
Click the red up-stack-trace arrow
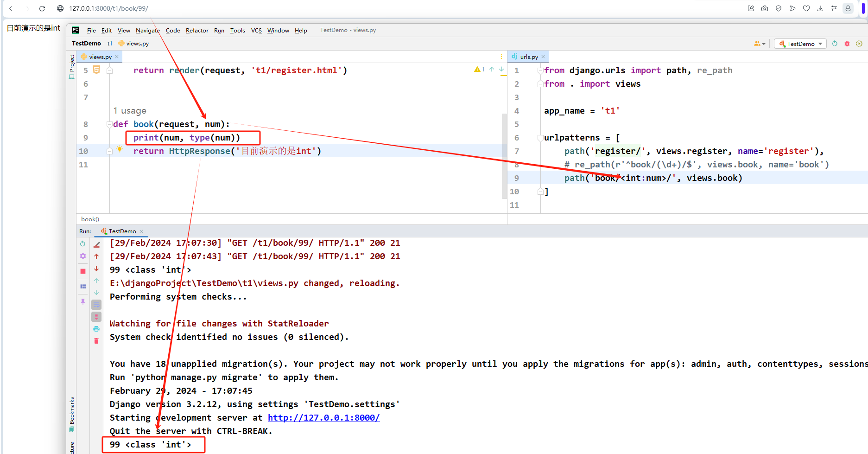tap(96, 256)
